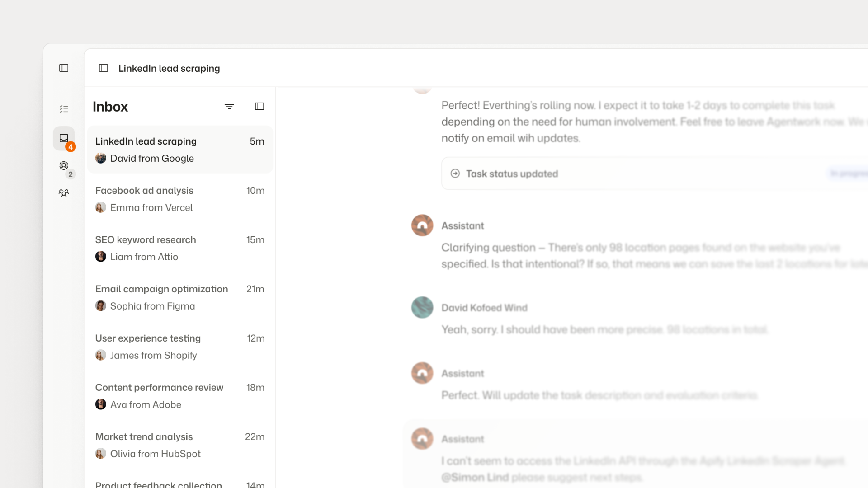Click the Task status updated arrow icon

pyautogui.click(x=455, y=174)
